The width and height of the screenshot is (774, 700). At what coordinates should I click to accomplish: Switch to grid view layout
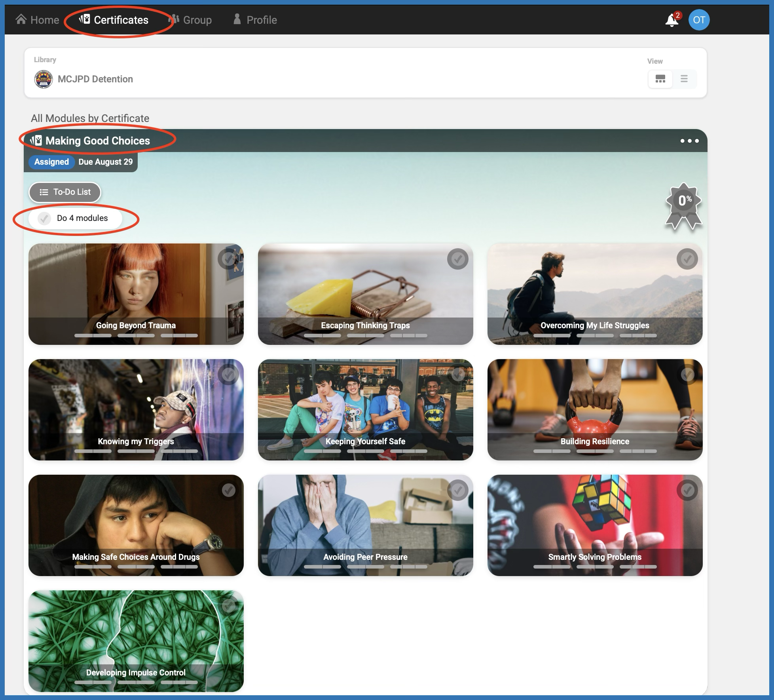[660, 79]
